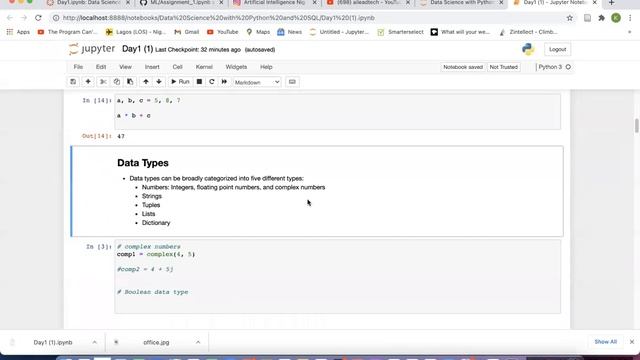The width and height of the screenshot is (640, 360).
Task: Open the command palette keyboard icon
Action: (292, 82)
